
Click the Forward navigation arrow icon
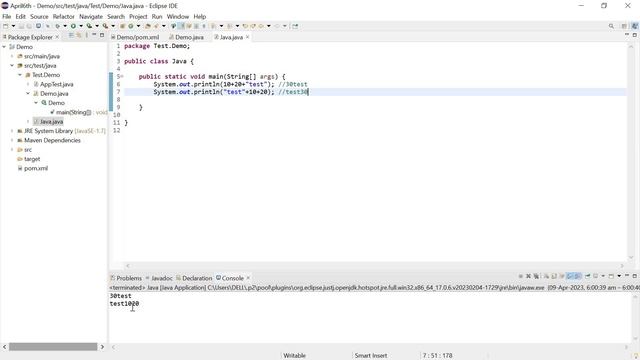click(x=277, y=26)
